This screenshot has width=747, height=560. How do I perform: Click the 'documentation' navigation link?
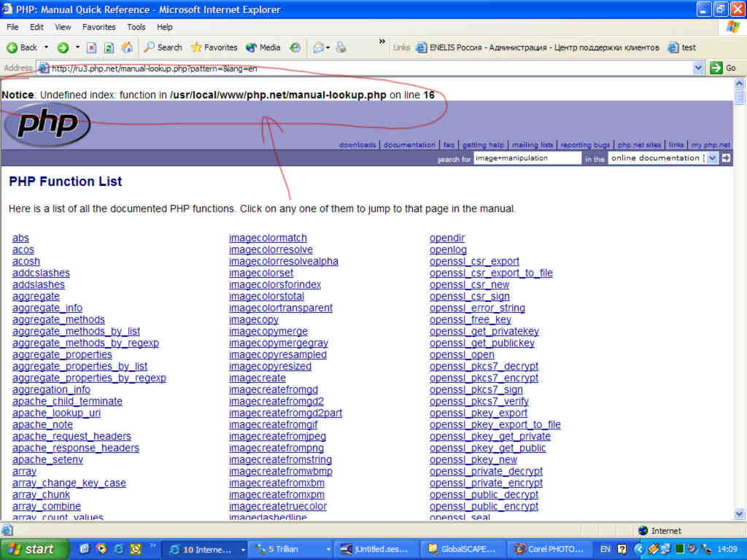pos(409,145)
